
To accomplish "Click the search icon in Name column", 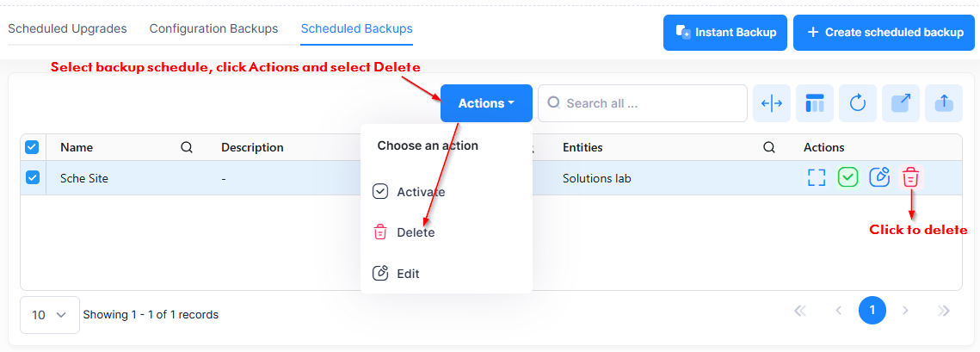I will point(187,147).
